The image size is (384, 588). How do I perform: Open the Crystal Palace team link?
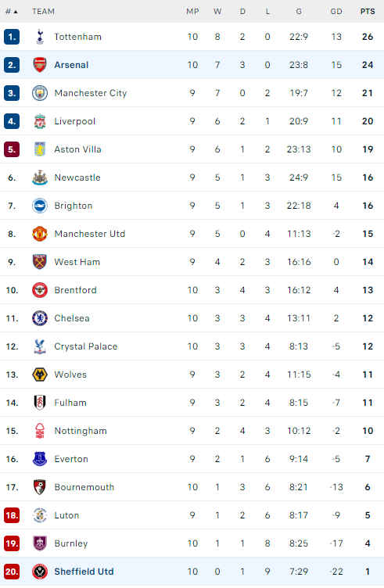pos(85,346)
